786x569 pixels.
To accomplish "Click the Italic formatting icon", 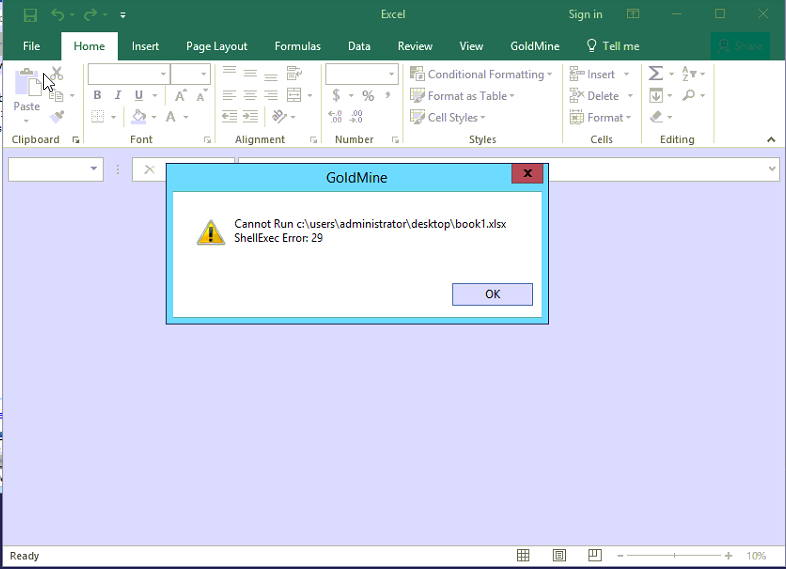I will pos(117,96).
